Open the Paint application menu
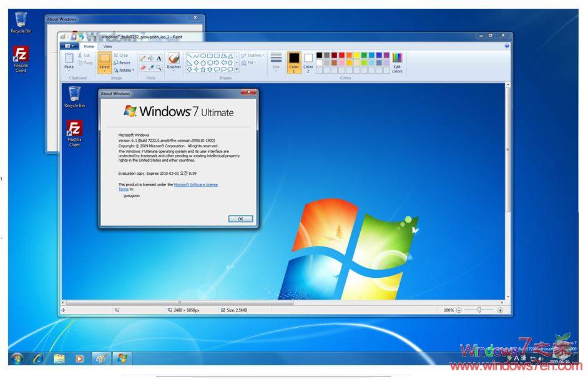 pyautogui.click(x=69, y=46)
